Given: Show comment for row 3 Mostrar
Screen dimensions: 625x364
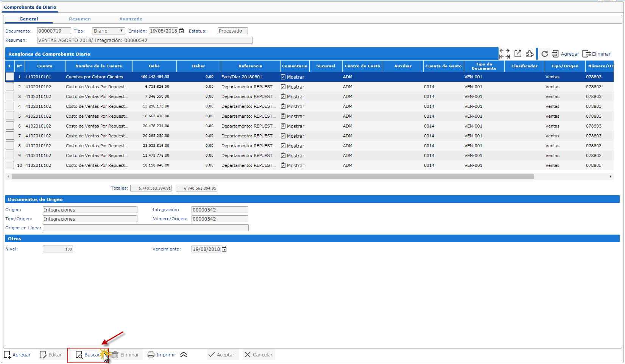Looking at the screenshot, I should [293, 96].
